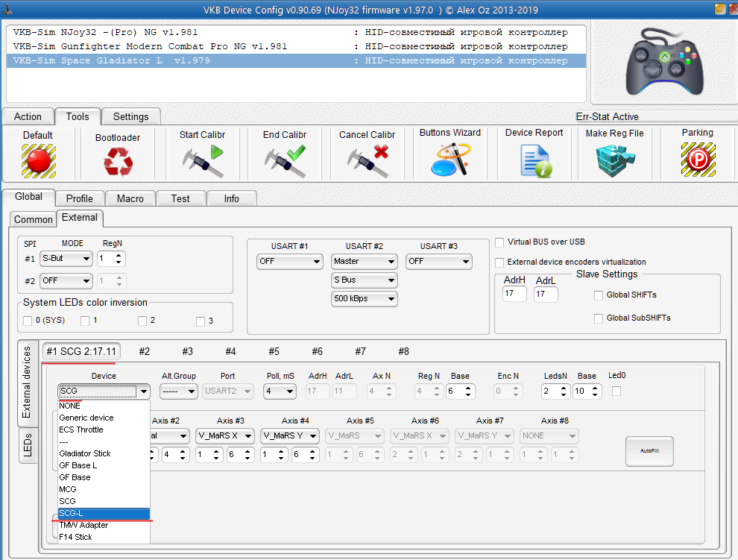Open the S Bus dropdown

pyautogui.click(x=365, y=280)
